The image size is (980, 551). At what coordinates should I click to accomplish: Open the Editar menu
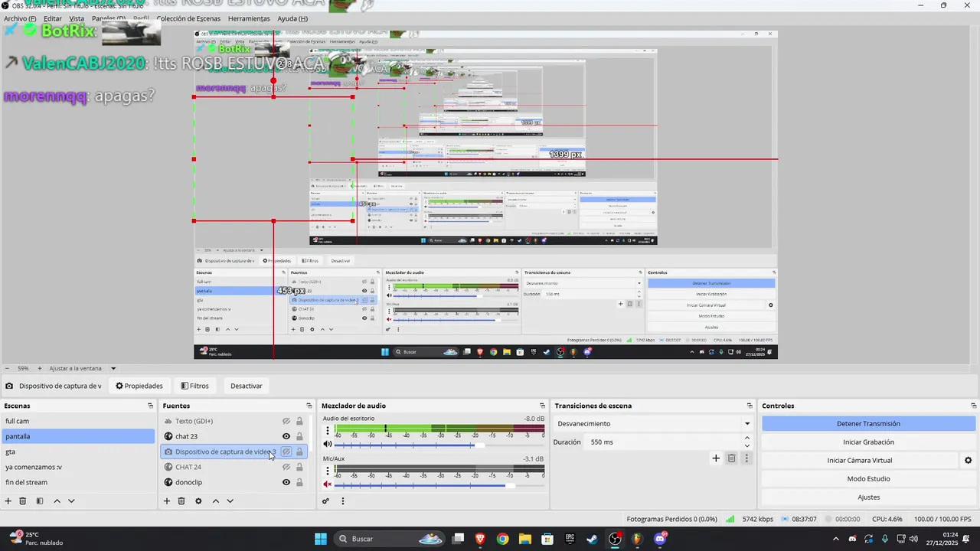pos(52,18)
